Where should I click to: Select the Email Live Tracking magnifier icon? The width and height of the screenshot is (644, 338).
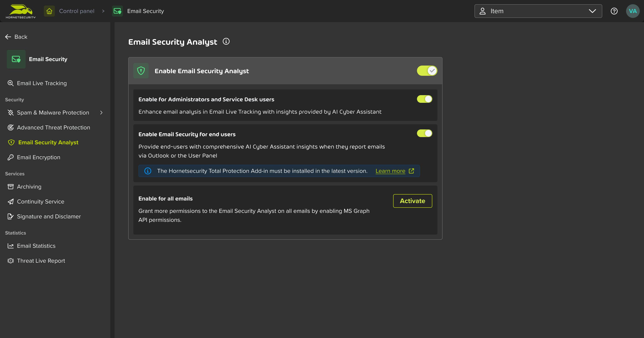tap(10, 83)
